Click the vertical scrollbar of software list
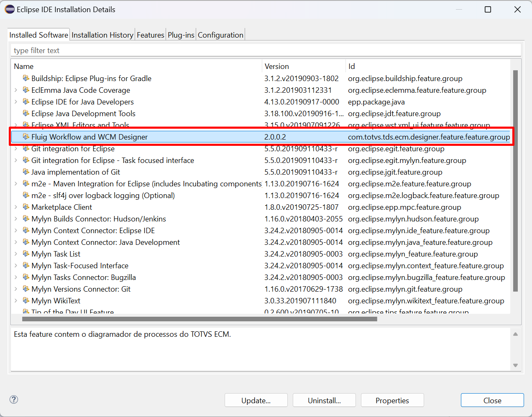 click(x=515, y=181)
